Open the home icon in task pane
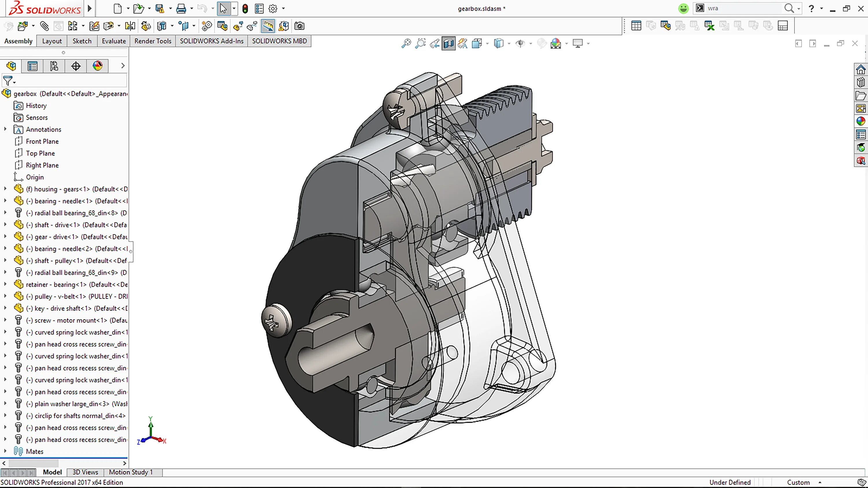This screenshot has height=488, width=868. click(860, 69)
